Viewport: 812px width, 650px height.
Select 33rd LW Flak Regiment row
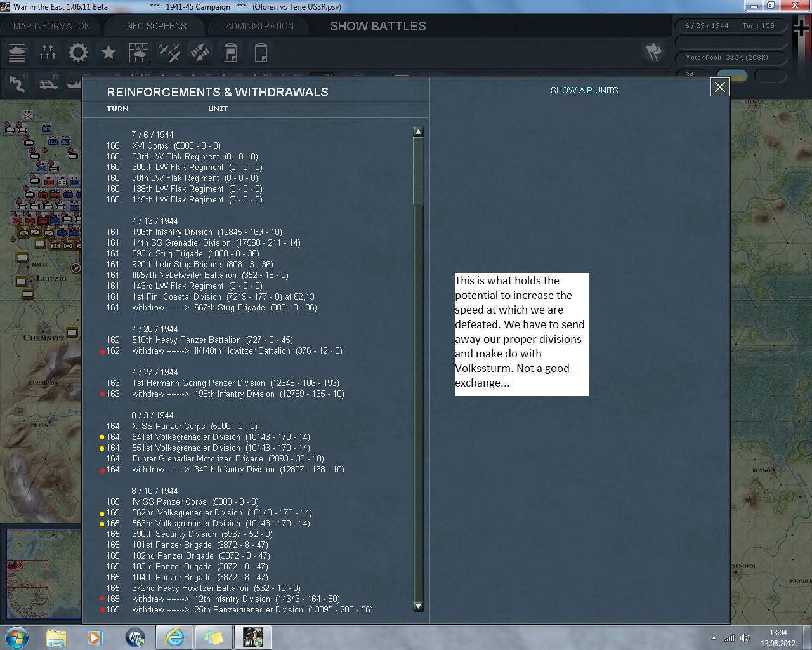182,156
